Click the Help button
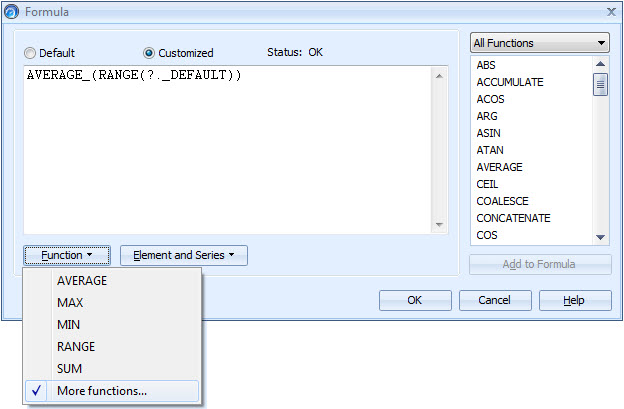Image resolution: width=624 pixels, height=409 pixels. point(575,300)
